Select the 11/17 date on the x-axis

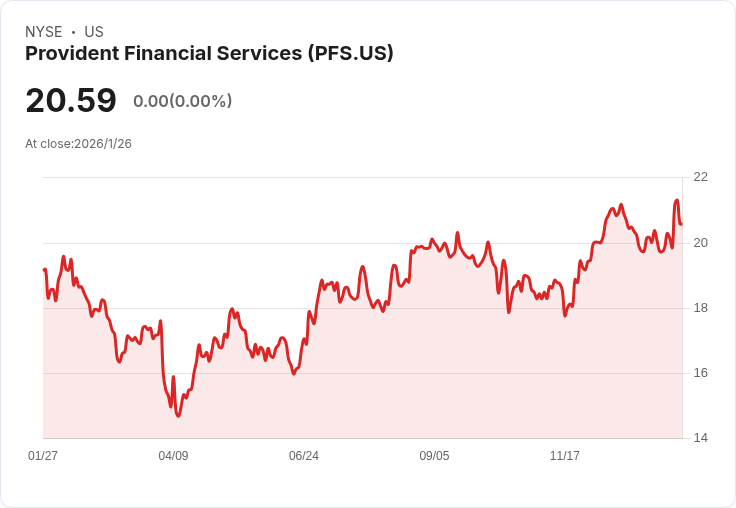[565, 455]
